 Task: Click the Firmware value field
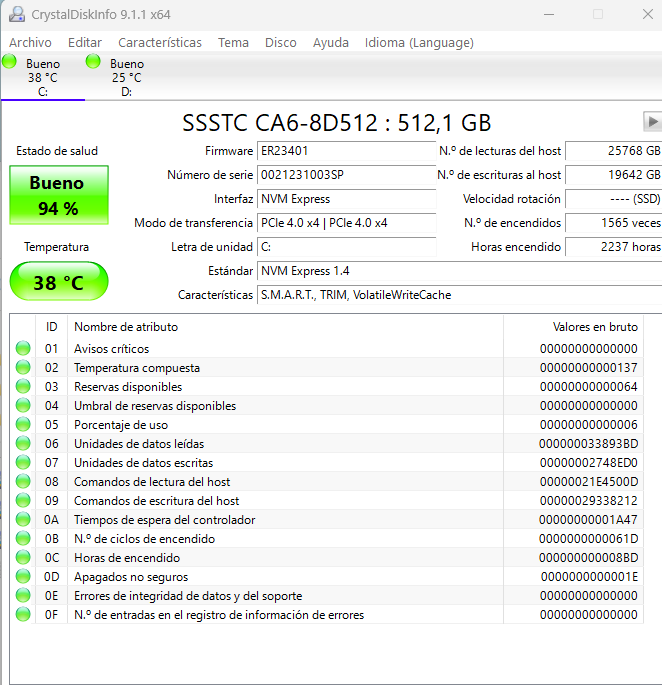click(x=346, y=151)
